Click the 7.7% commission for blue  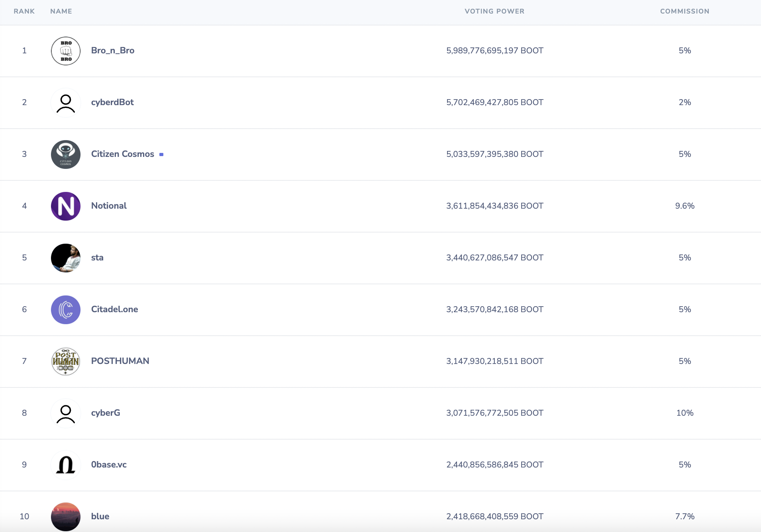[685, 516]
